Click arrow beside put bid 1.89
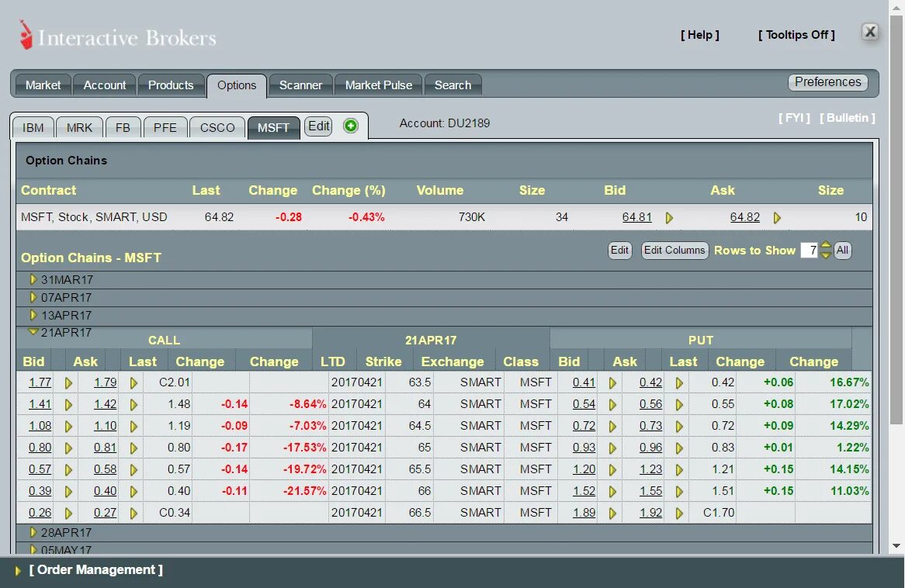 (613, 514)
